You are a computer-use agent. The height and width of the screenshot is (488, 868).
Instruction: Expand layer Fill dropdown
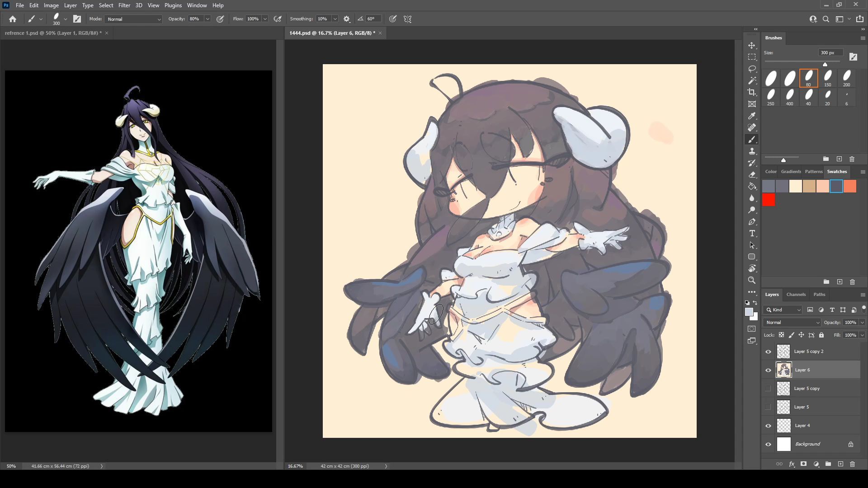click(862, 335)
